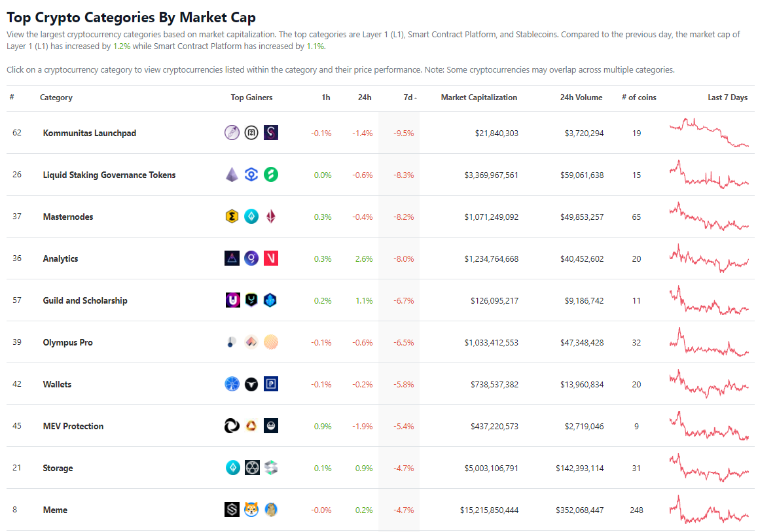Open the Kommunitas Launchpad category
The height and width of the screenshot is (532, 758).
tap(90, 133)
